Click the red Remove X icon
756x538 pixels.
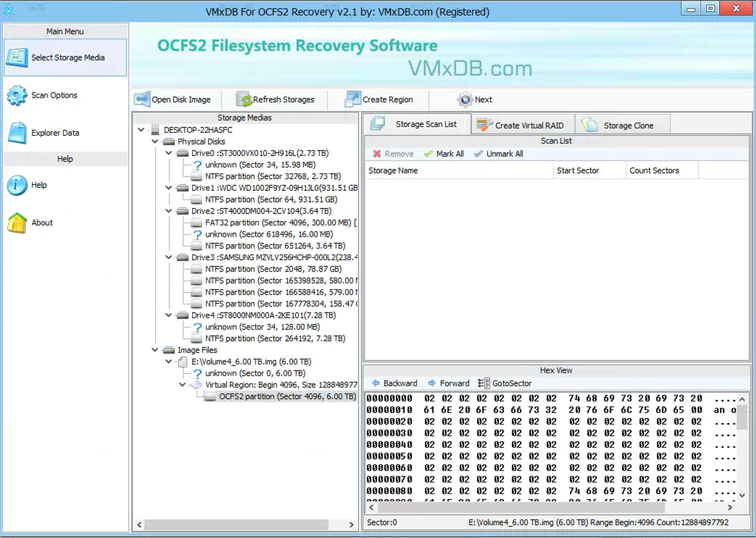coord(377,154)
